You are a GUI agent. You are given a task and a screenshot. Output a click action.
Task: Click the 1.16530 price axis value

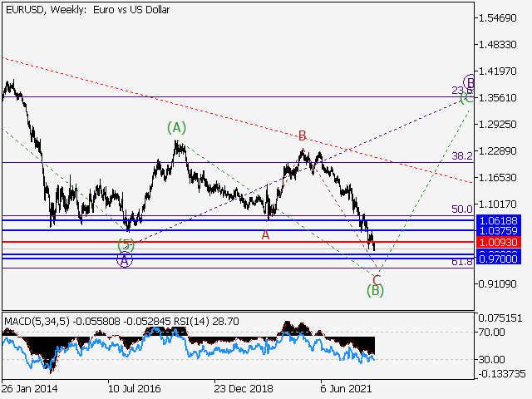(x=497, y=177)
